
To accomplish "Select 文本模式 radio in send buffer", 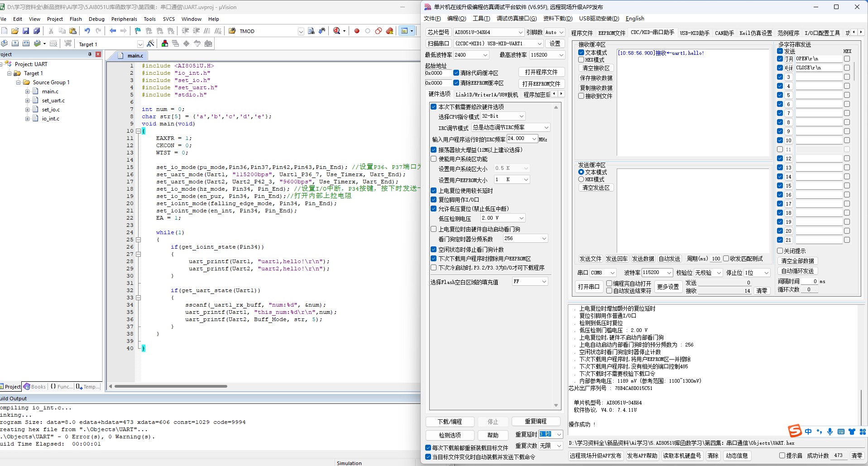I will tap(581, 172).
